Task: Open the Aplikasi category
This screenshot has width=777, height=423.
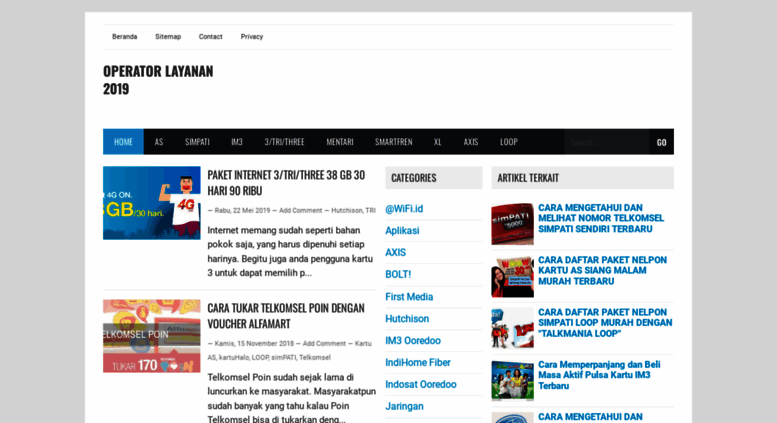Action: click(x=402, y=231)
